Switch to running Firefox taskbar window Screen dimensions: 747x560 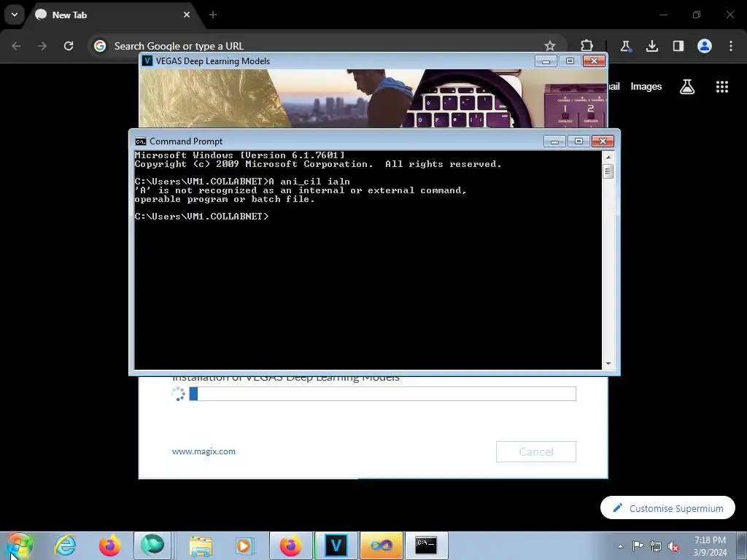point(290,545)
